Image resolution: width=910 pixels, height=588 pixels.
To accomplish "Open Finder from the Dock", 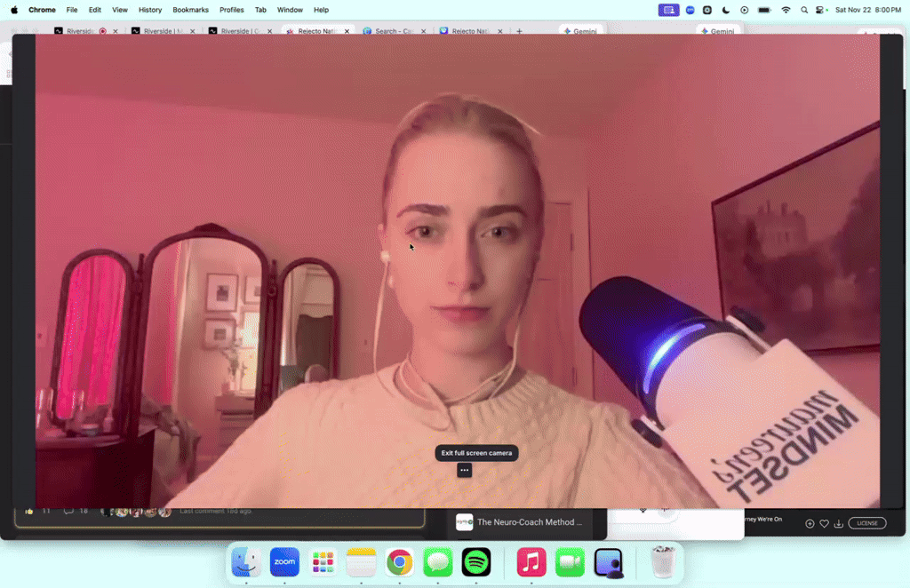I will [246, 561].
